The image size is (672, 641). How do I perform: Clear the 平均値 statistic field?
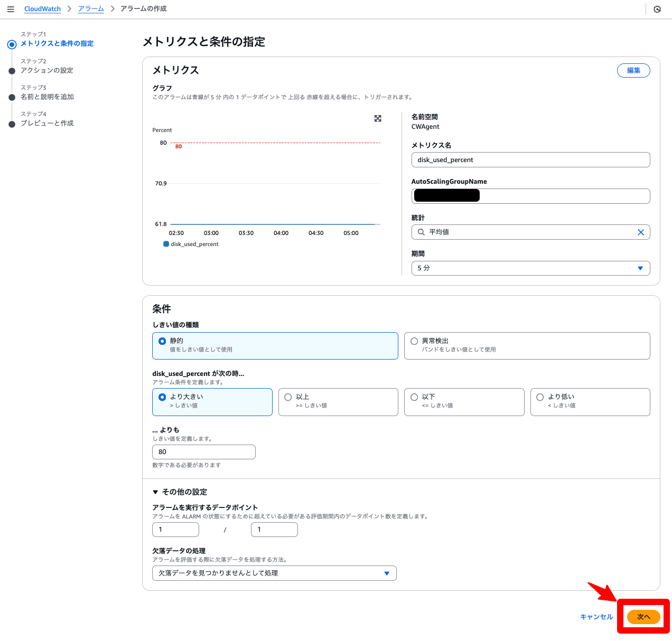[640, 232]
